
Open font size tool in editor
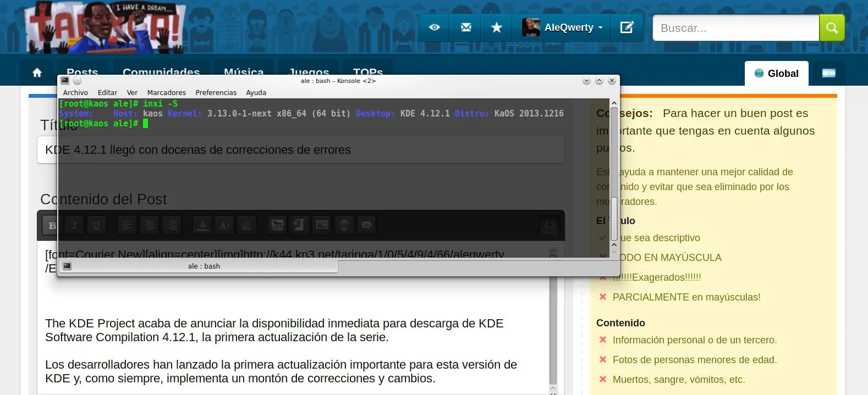pos(224,225)
